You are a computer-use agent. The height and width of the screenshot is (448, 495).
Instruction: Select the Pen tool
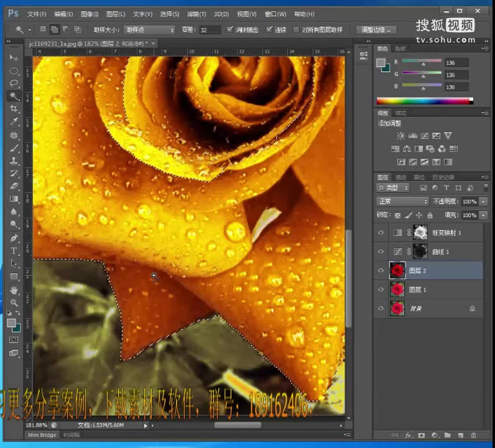(x=14, y=238)
